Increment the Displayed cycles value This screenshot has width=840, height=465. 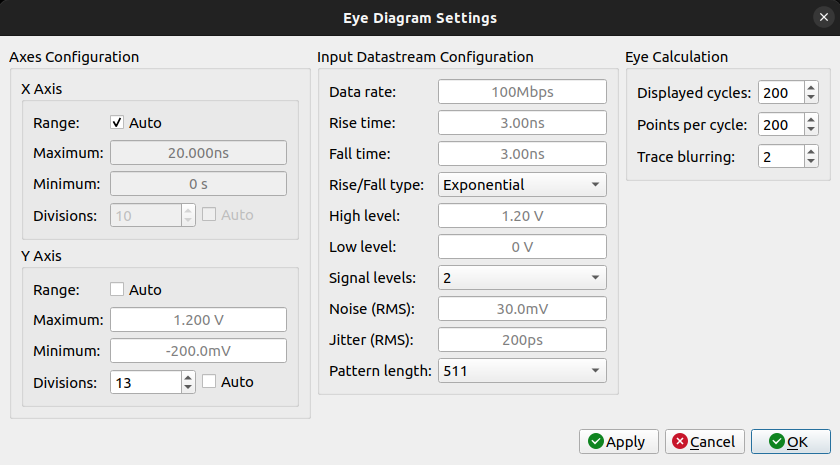(x=810, y=88)
